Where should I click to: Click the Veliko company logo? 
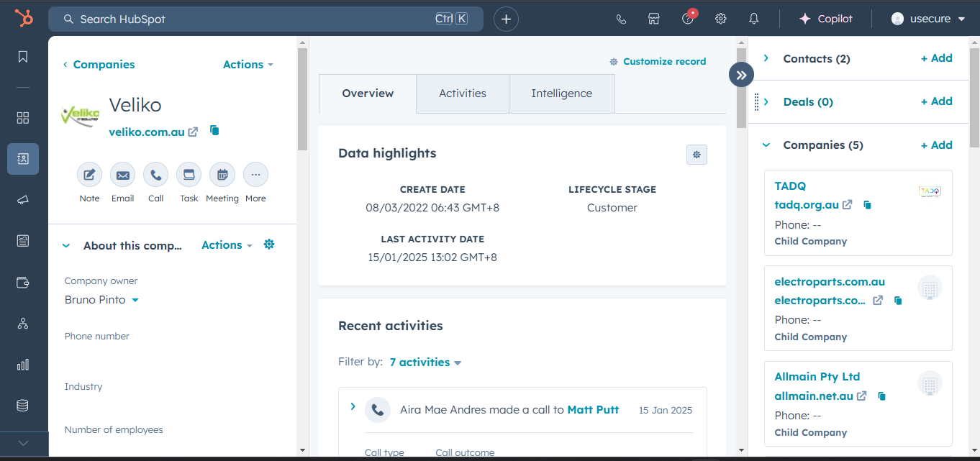81,117
